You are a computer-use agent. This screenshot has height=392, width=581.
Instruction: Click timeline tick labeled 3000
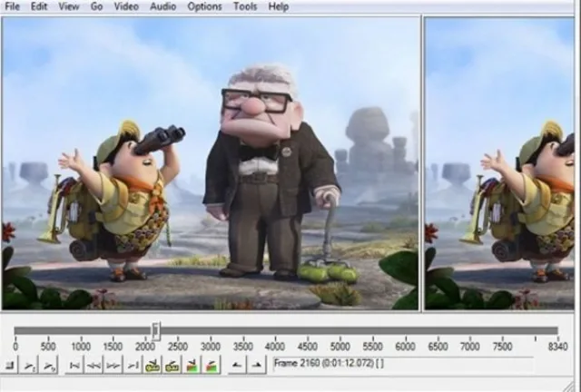pos(211,347)
